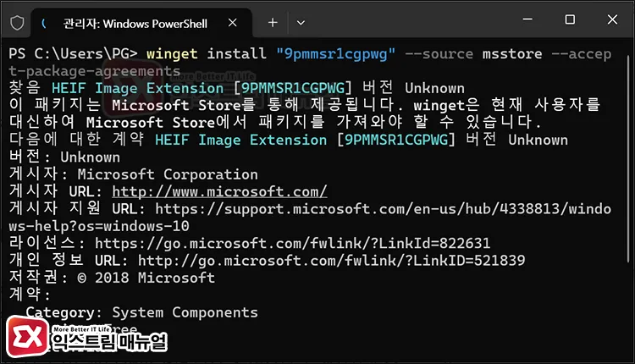Click HEIF Image Extension on 계약 line
635x364 pixels.
coord(240,140)
